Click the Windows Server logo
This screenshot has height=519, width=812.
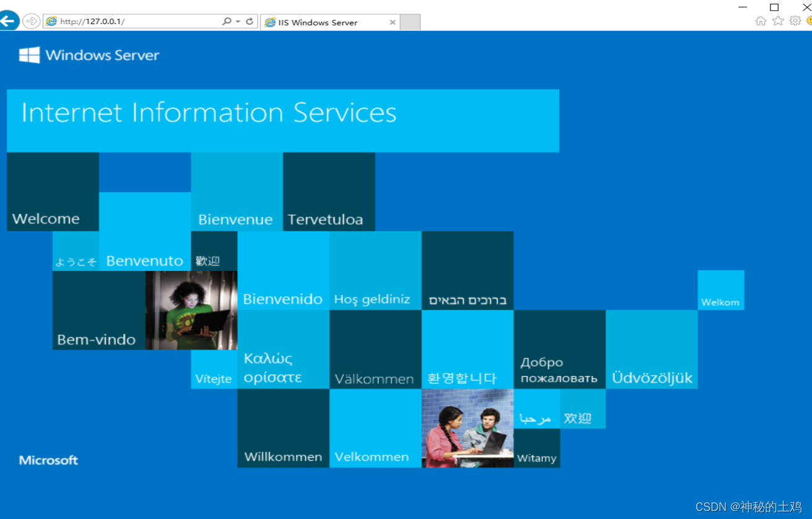tap(89, 55)
